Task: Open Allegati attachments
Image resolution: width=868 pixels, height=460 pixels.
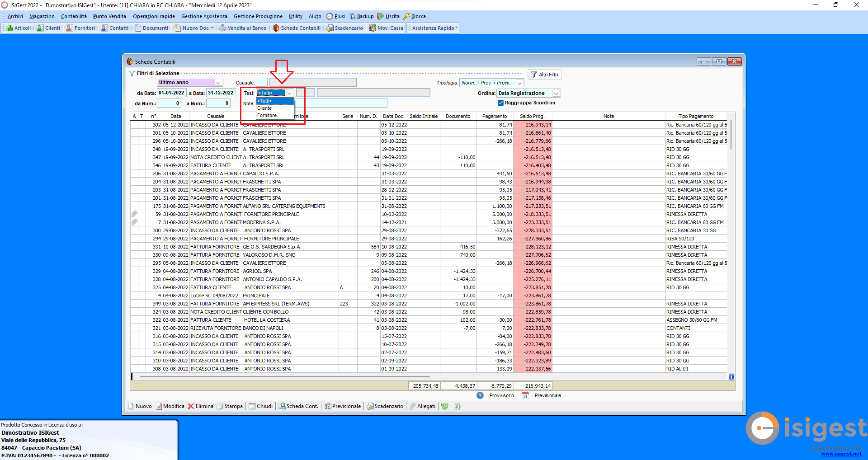Action: coord(423,406)
